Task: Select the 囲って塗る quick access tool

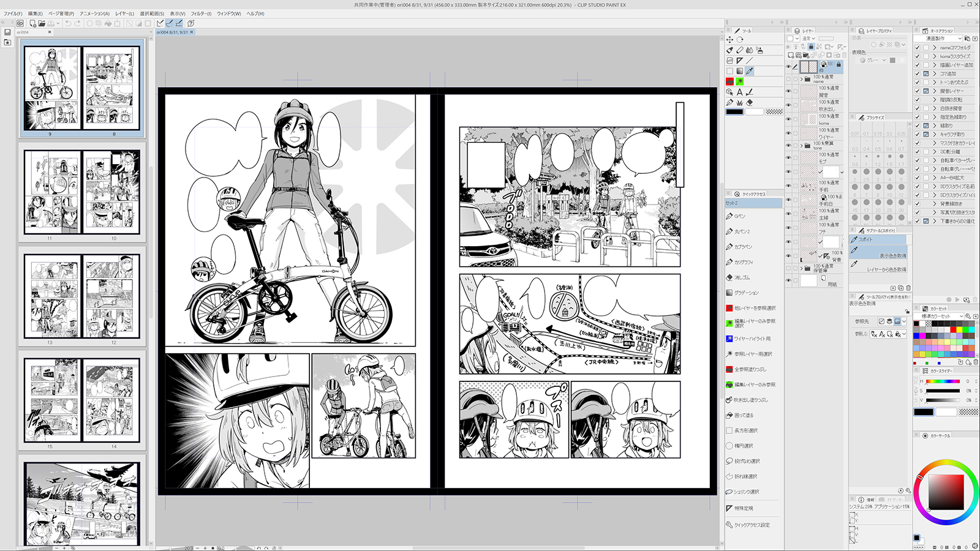Action: (x=740, y=415)
